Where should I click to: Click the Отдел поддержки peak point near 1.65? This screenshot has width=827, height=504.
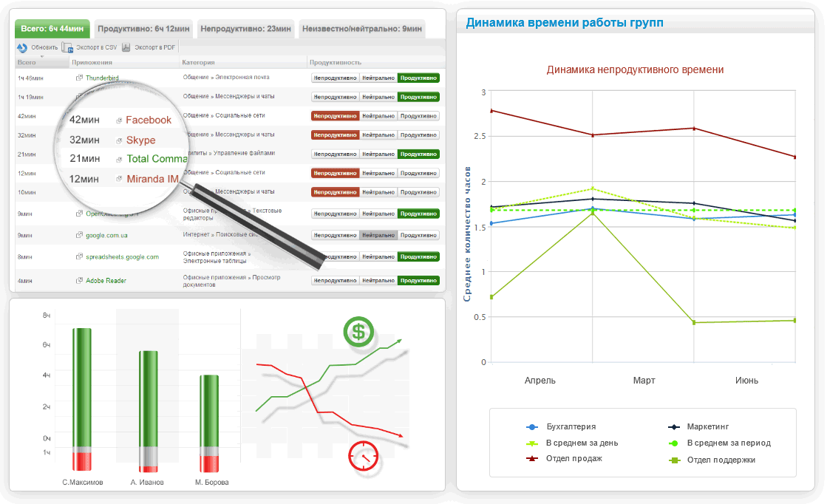pyautogui.click(x=592, y=213)
